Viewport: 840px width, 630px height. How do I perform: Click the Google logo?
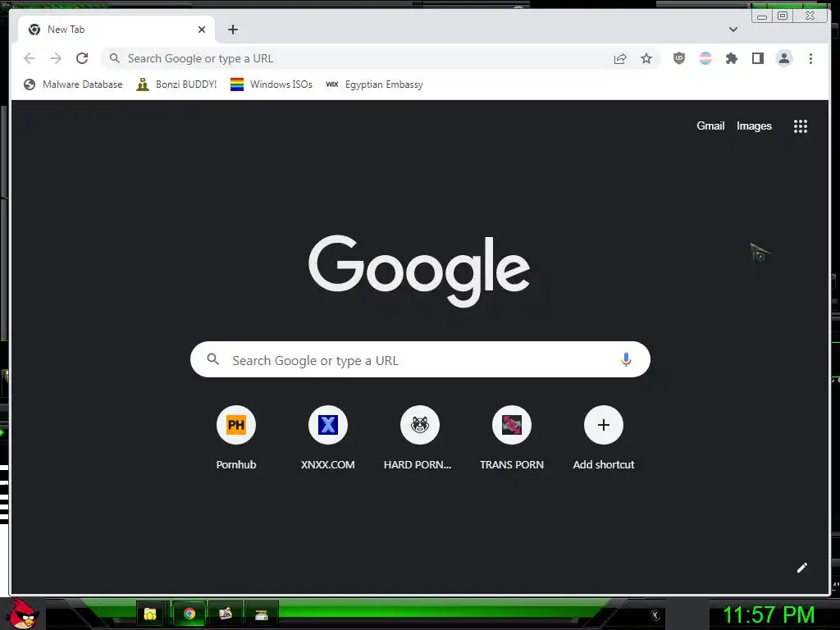coord(419,271)
